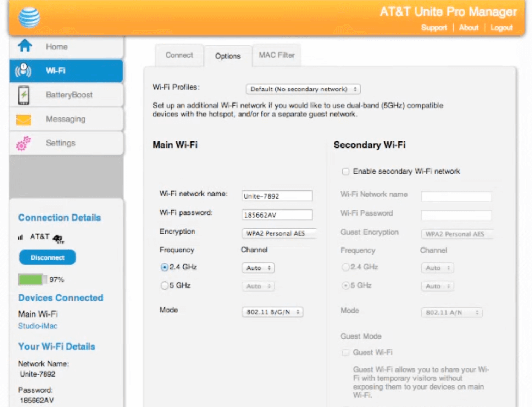Click the AT&T globe logo

[x=29, y=17]
